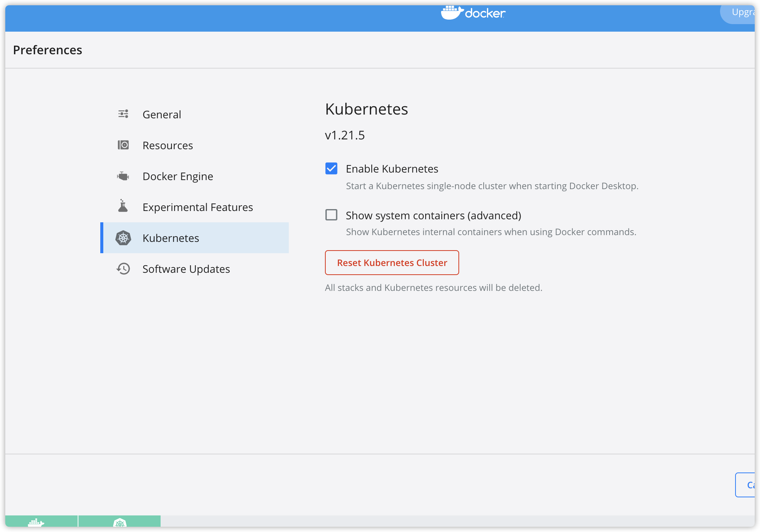
Task: Click the Experimental Features flask icon
Action: pos(123,206)
